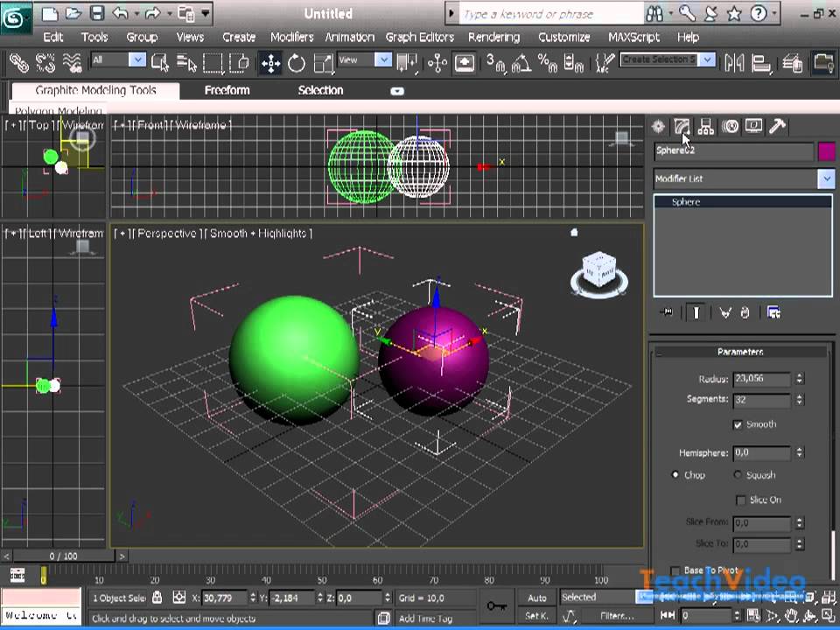This screenshot has height=630, width=840.
Task: Open the Modifiers menu
Action: [x=291, y=37]
